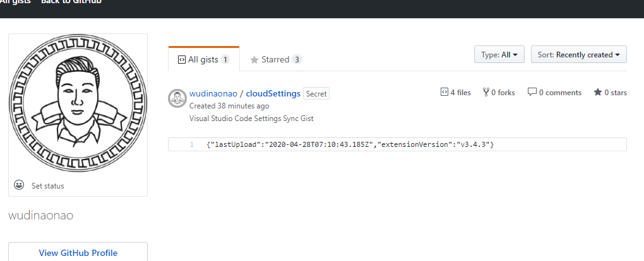Click the wudinaonao author link in gist
This screenshot has width=644, height=261.
[213, 93]
